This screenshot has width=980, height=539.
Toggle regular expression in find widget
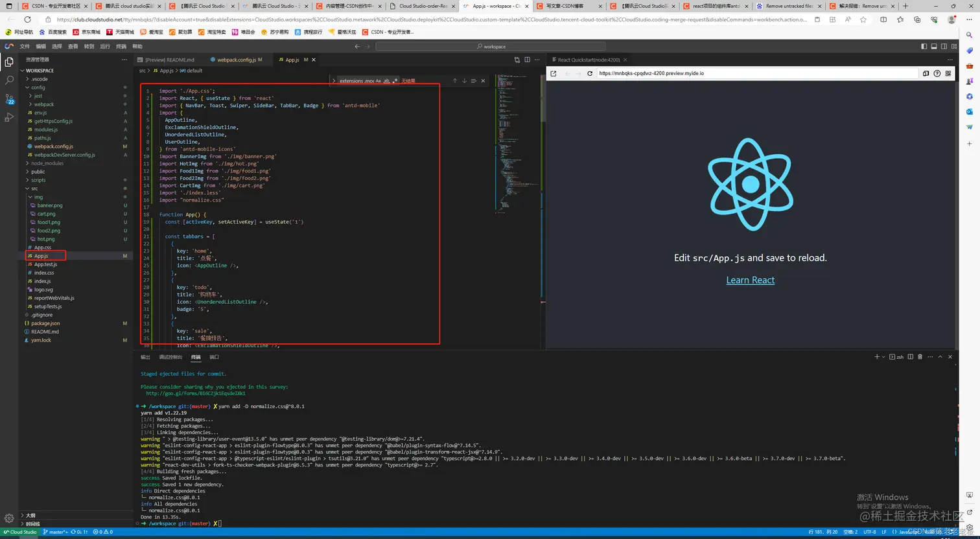[x=395, y=81]
